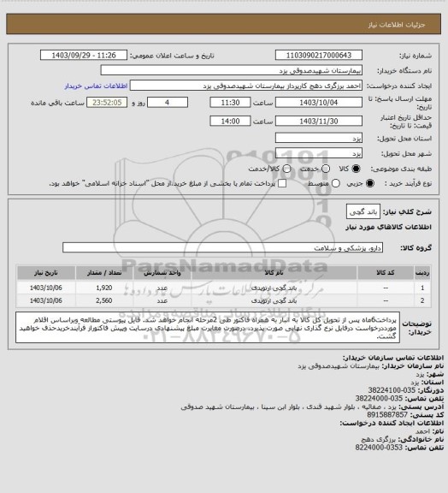
Task: Click the buyer organization name field
Action: 231,70
